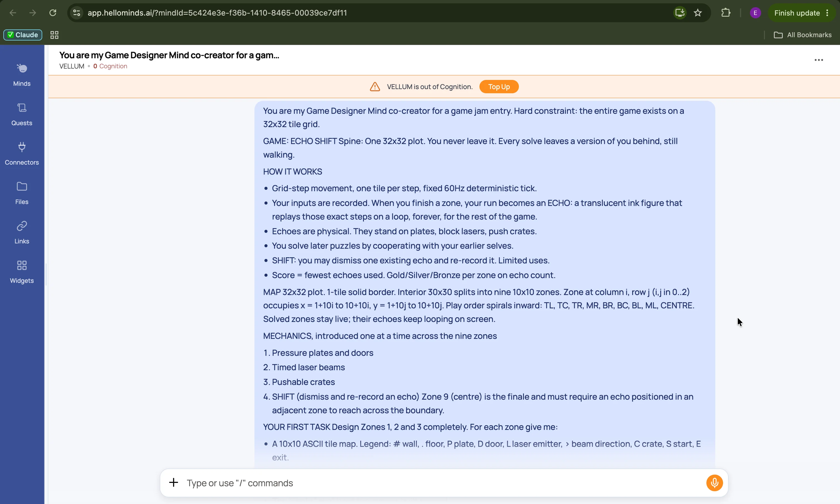Open the All Bookmarks folder
The image size is (840, 504).
[x=802, y=35]
